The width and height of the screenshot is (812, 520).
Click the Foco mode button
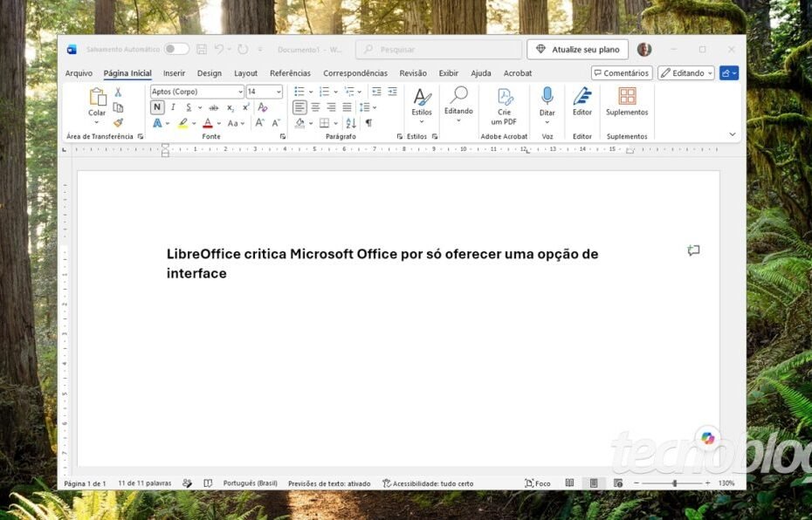[x=538, y=483]
